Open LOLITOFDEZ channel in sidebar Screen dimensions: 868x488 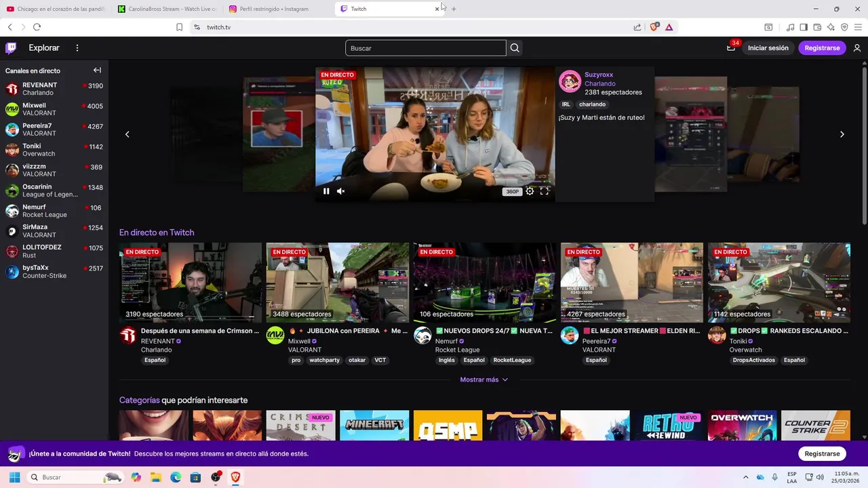(x=54, y=251)
